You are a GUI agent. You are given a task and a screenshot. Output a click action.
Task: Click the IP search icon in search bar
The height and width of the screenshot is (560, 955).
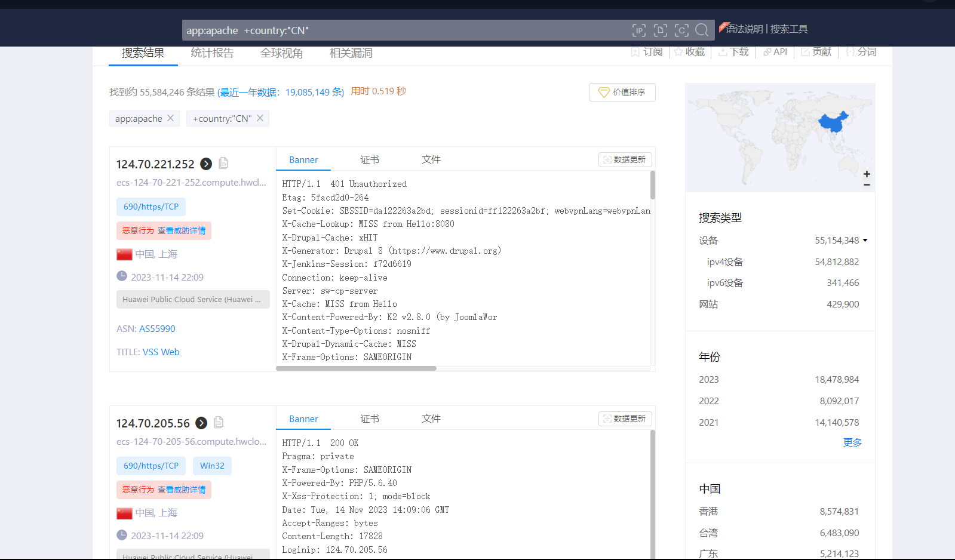[639, 30]
